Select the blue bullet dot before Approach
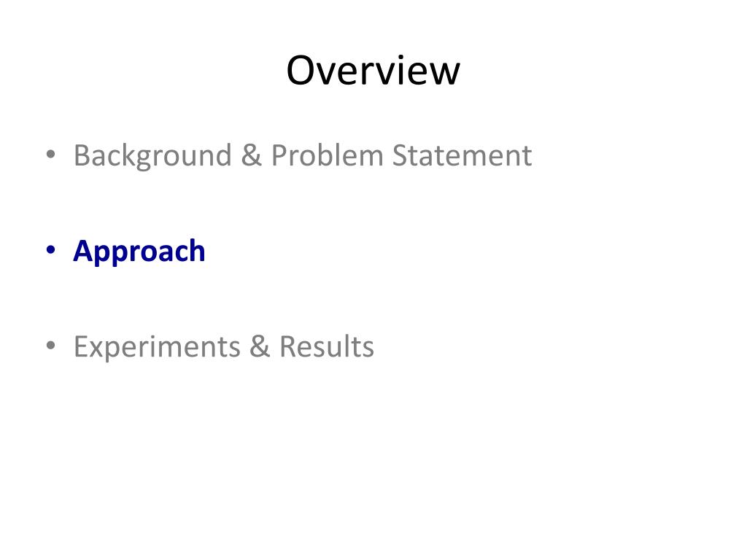The height and width of the screenshot is (560, 747). 50,249
